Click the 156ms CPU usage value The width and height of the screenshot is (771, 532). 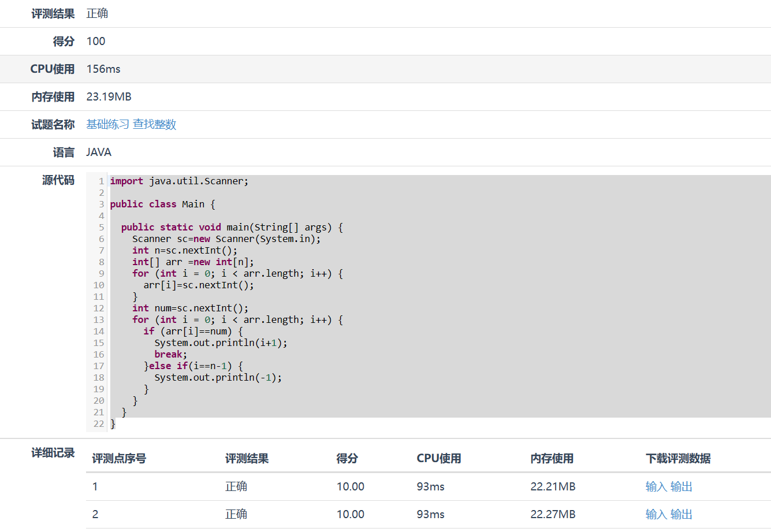(x=103, y=69)
